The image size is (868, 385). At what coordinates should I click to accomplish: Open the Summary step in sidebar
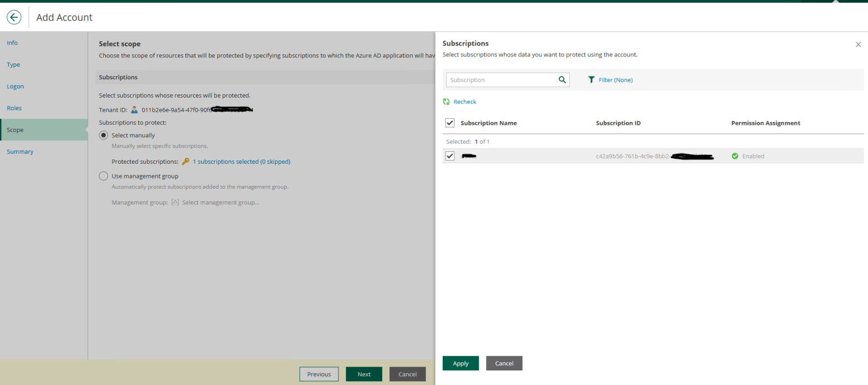coord(20,152)
